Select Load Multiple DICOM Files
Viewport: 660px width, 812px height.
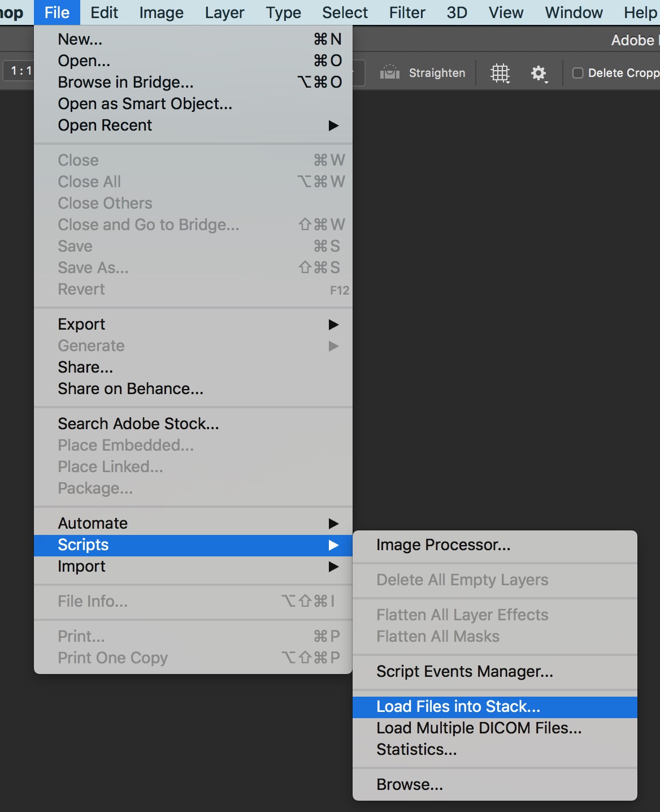479,728
